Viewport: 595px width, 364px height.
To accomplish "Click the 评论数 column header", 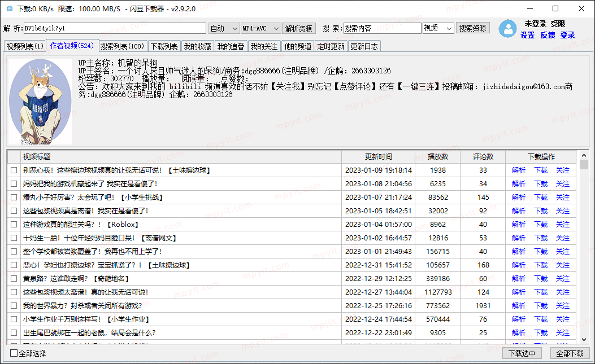I will tap(483, 156).
